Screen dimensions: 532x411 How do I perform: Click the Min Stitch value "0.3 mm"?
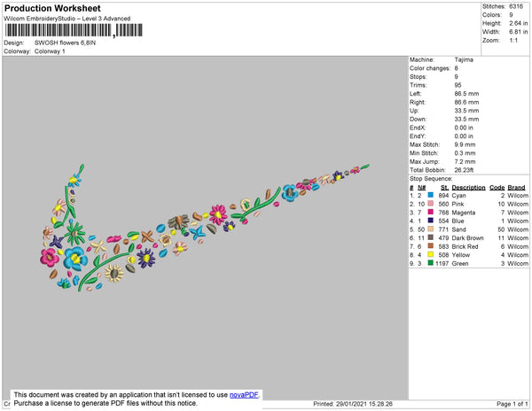pos(465,153)
